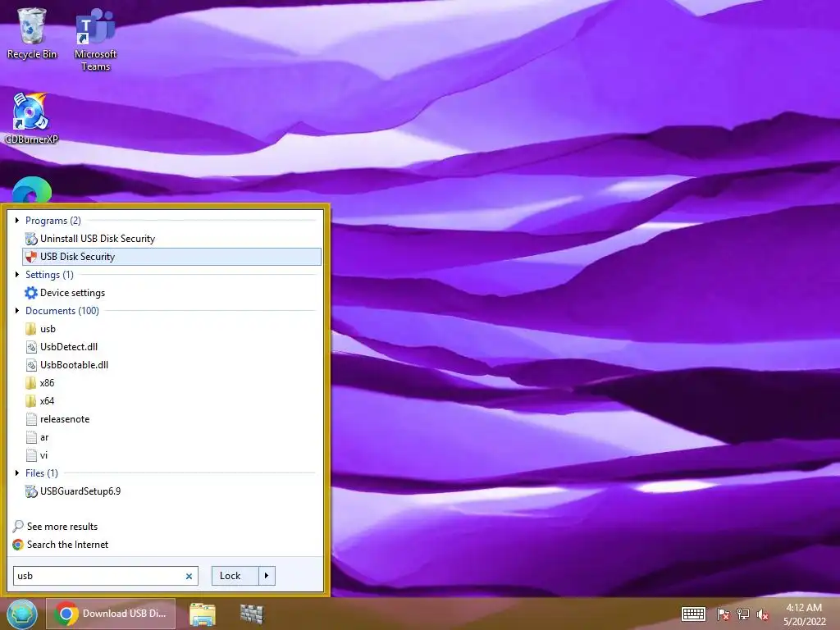Click the Start orb button

click(22, 614)
